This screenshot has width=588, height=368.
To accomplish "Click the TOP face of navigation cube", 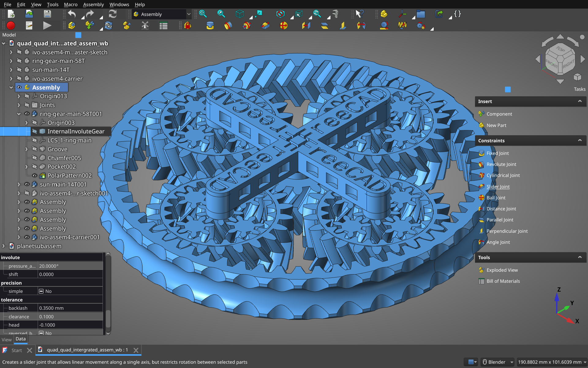I will click(560, 49).
